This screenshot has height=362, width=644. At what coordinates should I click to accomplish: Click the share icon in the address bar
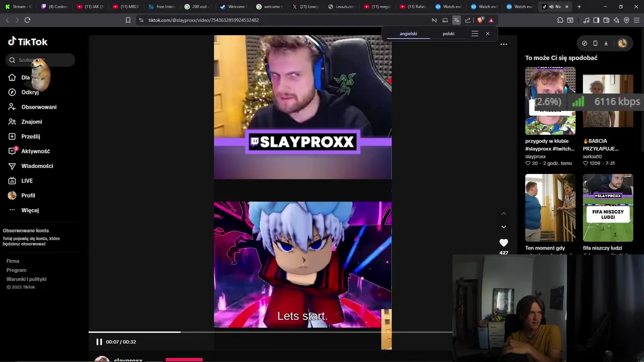[x=468, y=20]
